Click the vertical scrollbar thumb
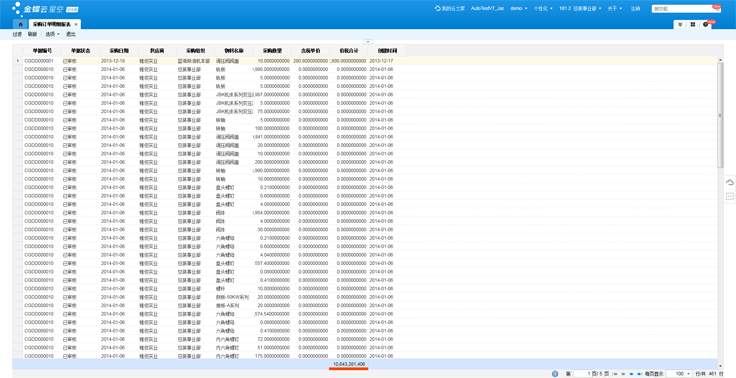 click(721, 115)
